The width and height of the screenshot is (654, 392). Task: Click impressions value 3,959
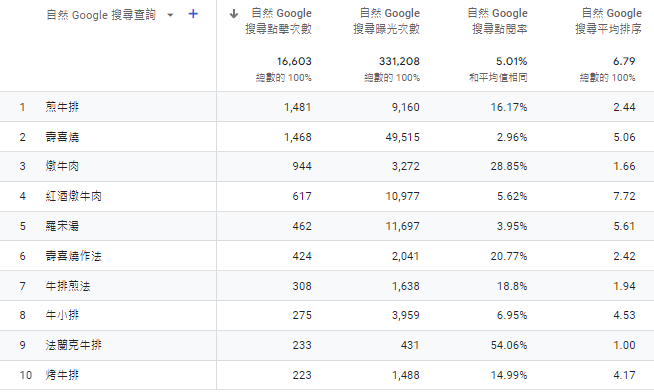405,315
